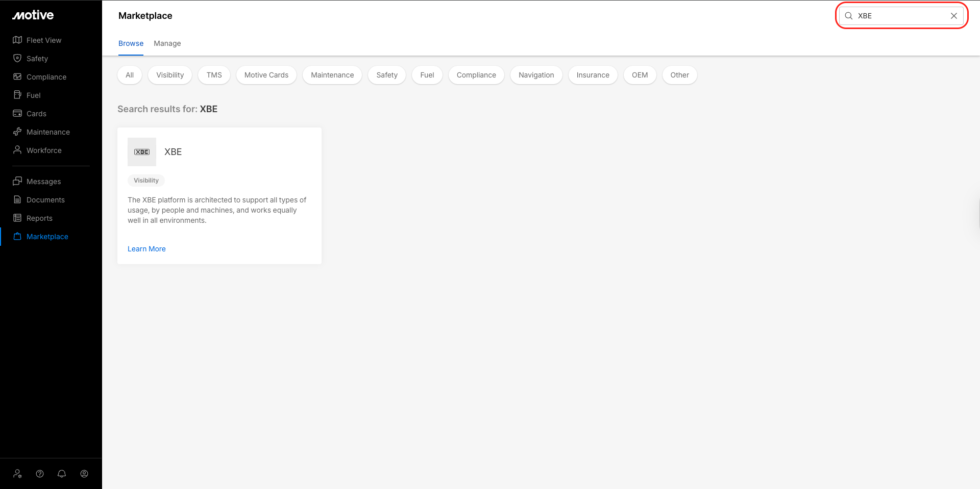This screenshot has height=489, width=980.
Task: Select Marketplace in the sidebar
Action: pos(47,237)
